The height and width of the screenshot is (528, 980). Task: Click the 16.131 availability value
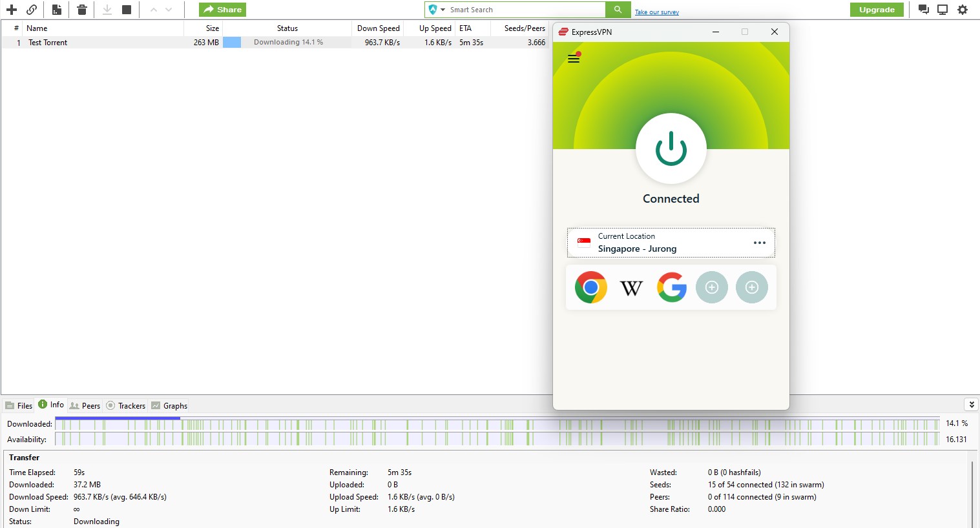pos(956,439)
